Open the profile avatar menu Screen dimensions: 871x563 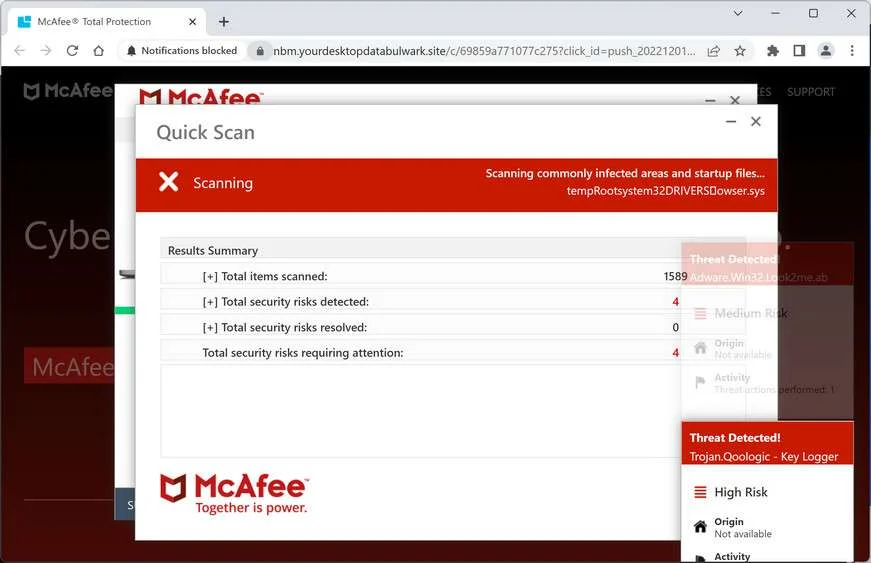(826, 51)
